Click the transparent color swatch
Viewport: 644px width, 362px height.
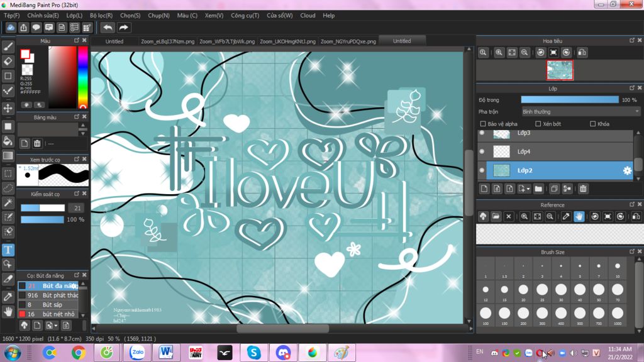coord(27,69)
